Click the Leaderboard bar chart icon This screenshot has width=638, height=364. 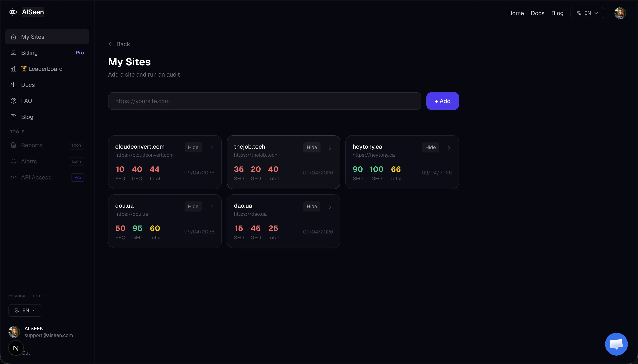14,69
